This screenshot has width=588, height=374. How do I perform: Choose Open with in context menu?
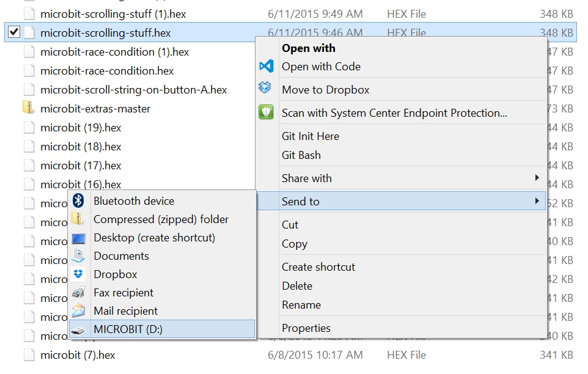308,48
